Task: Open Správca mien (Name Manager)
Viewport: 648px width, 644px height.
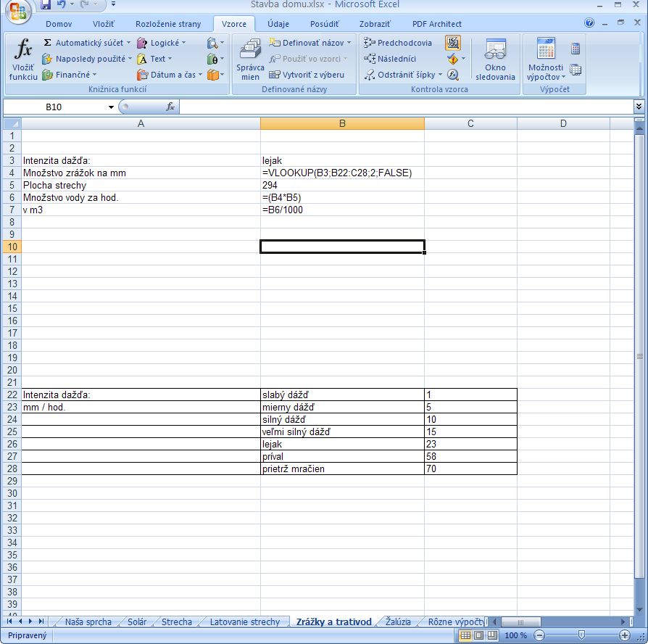Action: [x=250, y=59]
